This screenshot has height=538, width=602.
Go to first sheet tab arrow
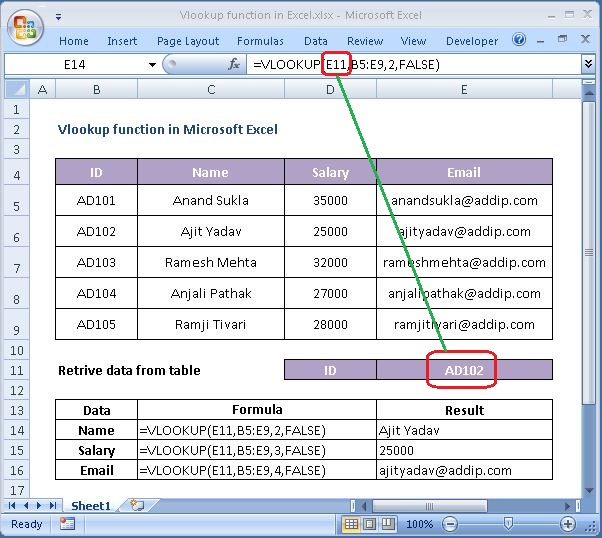pyautogui.click(x=12, y=505)
